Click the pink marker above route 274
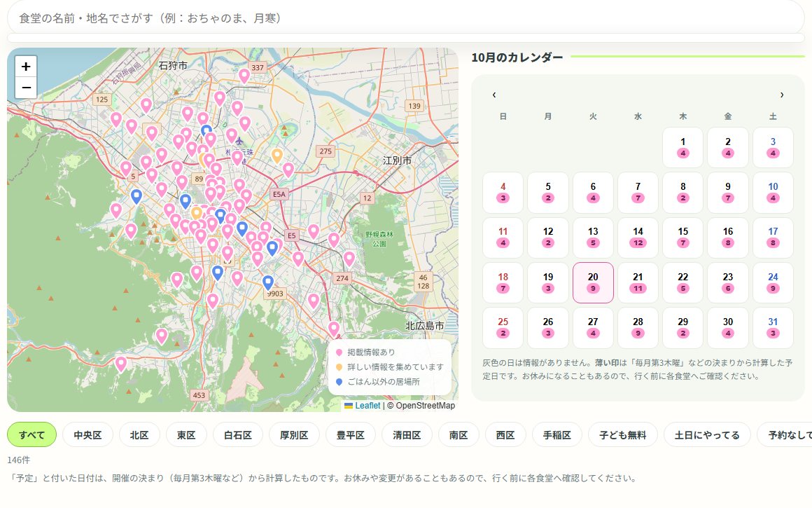Image resolution: width=812 pixels, height=508 pixels. [x=349, y=258]
